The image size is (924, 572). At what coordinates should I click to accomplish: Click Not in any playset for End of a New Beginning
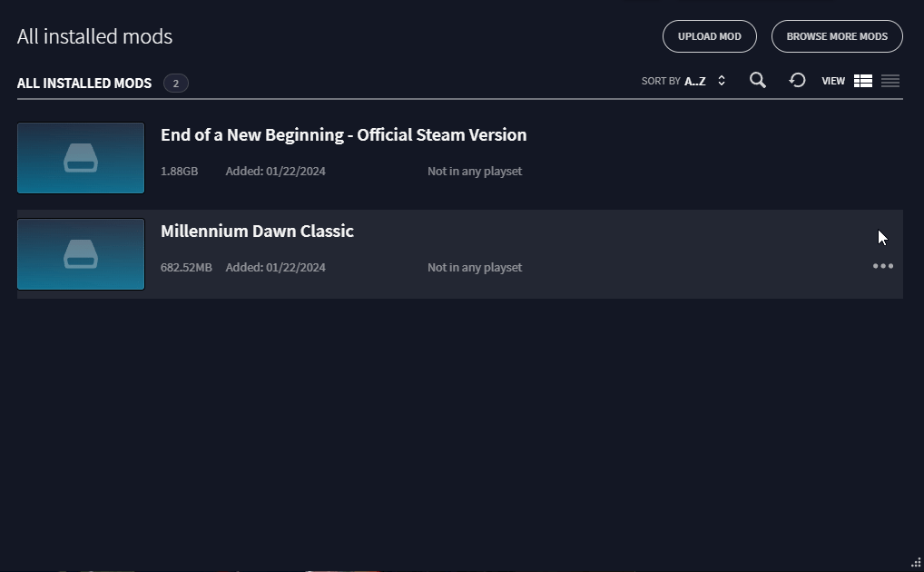pos(474,171)
